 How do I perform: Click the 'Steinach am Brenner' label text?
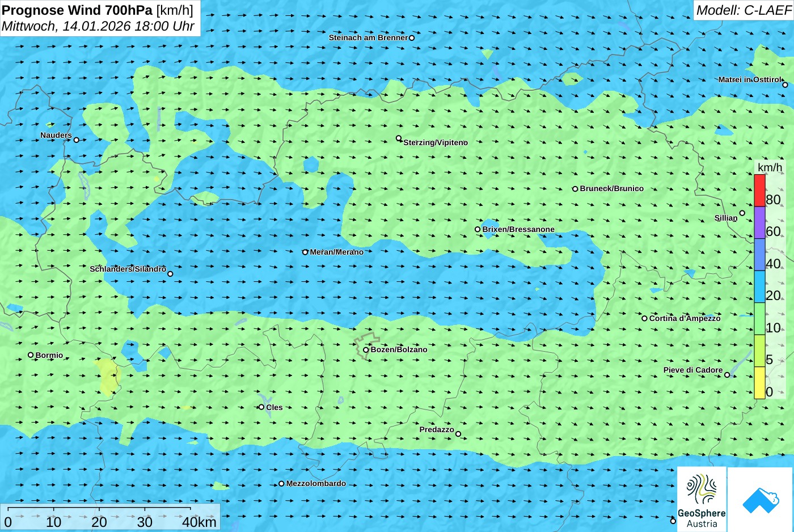point(368,37)
